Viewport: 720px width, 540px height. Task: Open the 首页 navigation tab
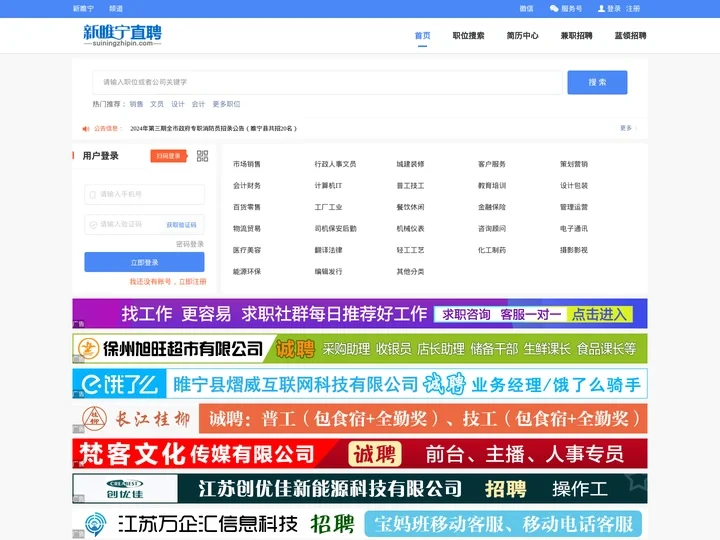[422, 35]
